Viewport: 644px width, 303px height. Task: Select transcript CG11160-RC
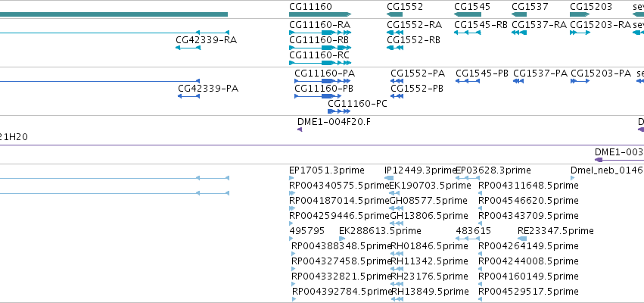[x=319, y=55]
